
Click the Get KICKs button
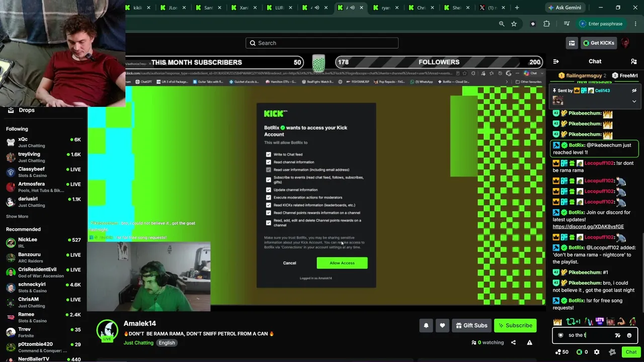point(599,43)
